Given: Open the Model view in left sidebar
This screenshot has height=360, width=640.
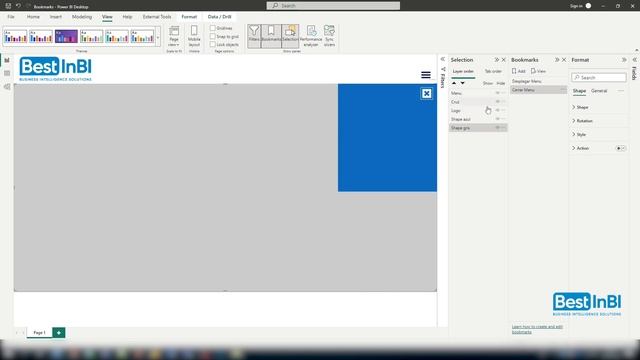Looking at the screenshot, I should pos(7,87).
